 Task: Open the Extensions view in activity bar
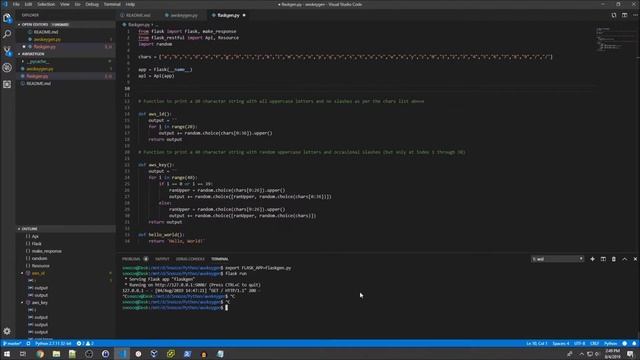pos(7,84)
